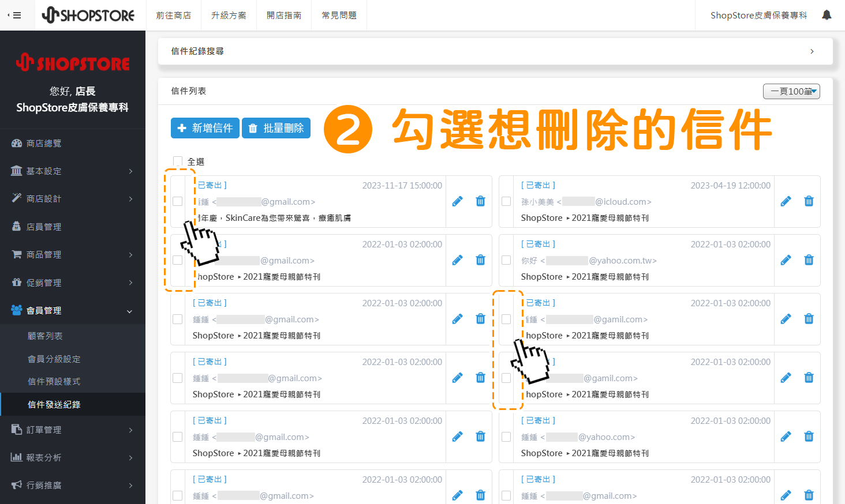845x504 pixels.
Task: Edit the 你好 yahoo.com.tw mail
Action: (x=786, y=260)
